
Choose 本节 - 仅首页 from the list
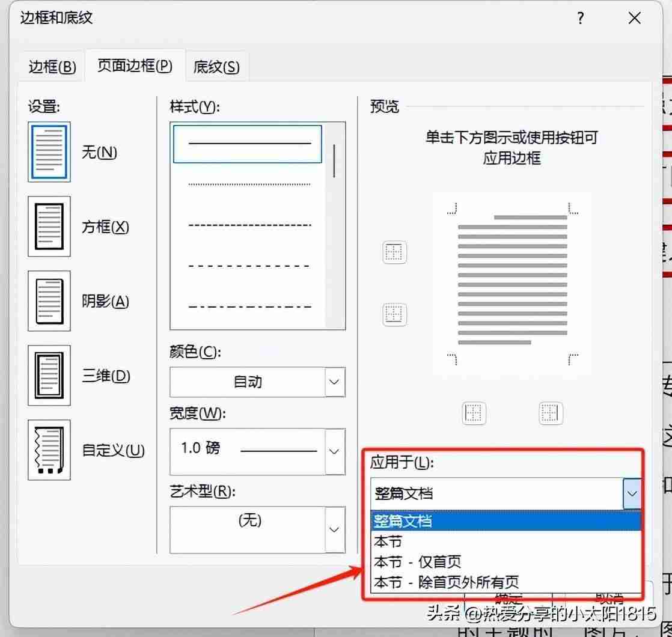tap(421, 561)
